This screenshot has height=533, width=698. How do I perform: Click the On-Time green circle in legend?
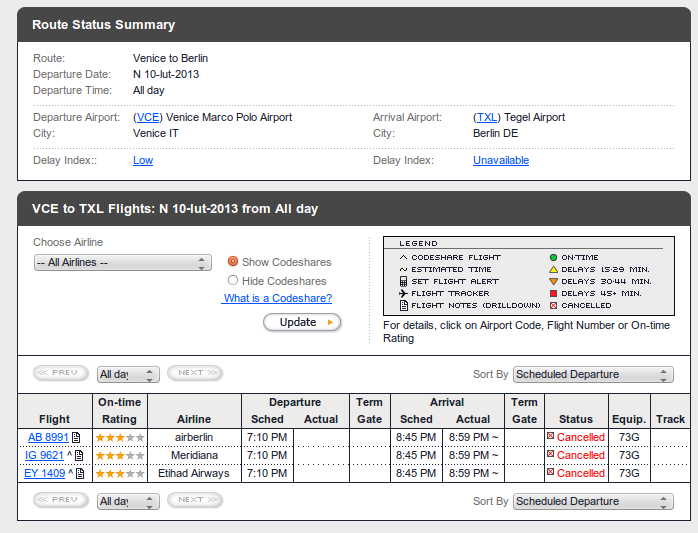(x=553, y=257)
